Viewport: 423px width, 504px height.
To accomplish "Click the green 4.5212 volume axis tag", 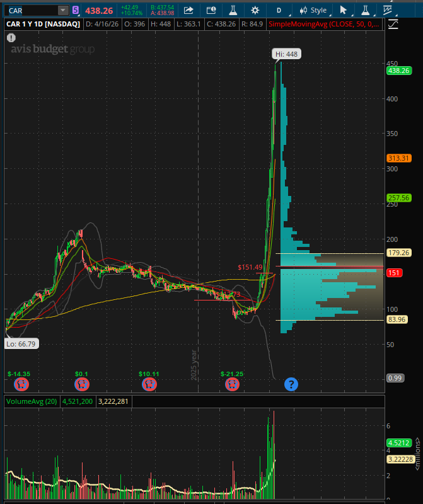I will pos(399,443).
